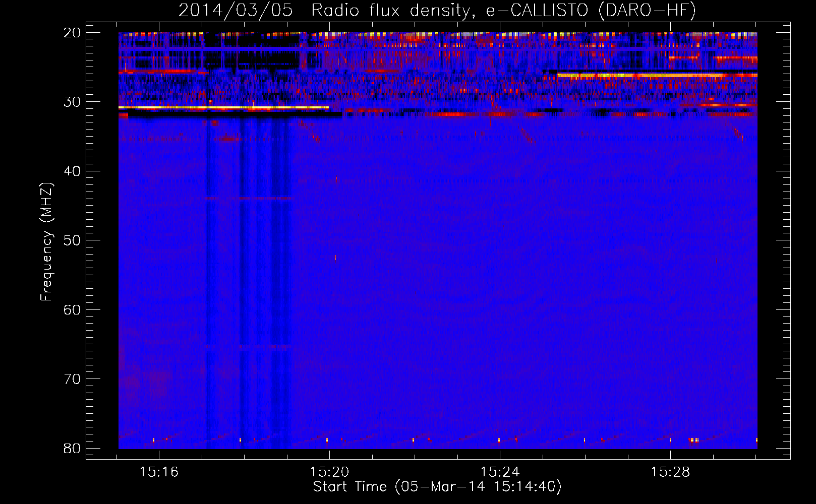
Task: Click the 15:24 time tick label
Action: (x=500, y=472)
